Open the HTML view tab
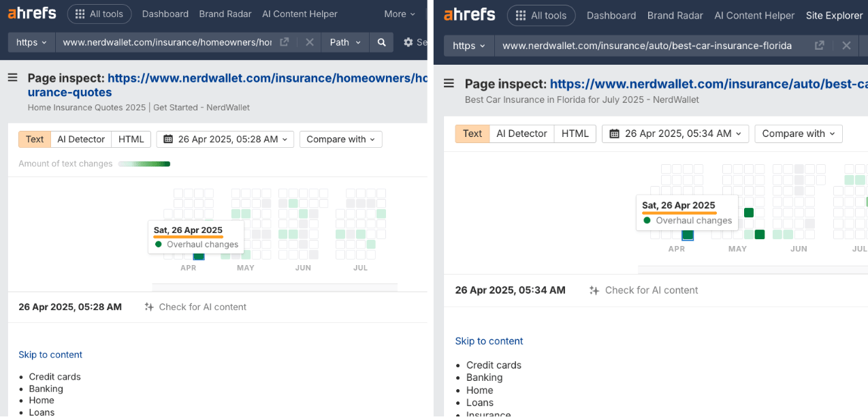This screenshot has width=868, height=417. tap(131, 139)
